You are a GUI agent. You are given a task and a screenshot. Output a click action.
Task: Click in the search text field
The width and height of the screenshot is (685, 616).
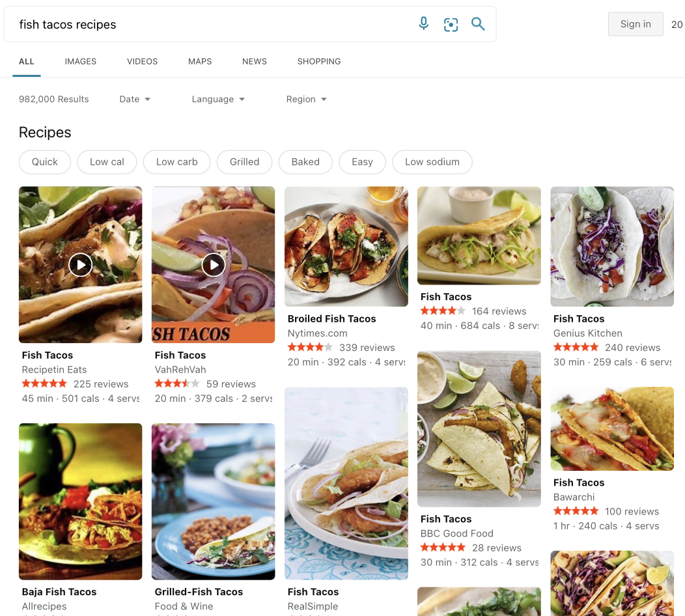click(x=208, y=25)
